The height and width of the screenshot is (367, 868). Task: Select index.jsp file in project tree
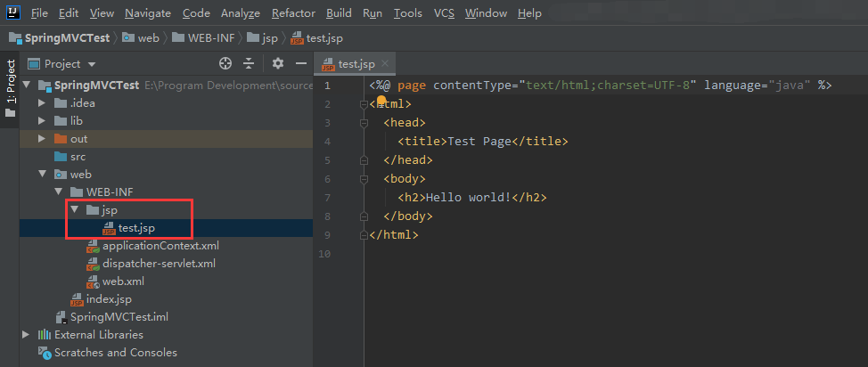pos(109,299)
